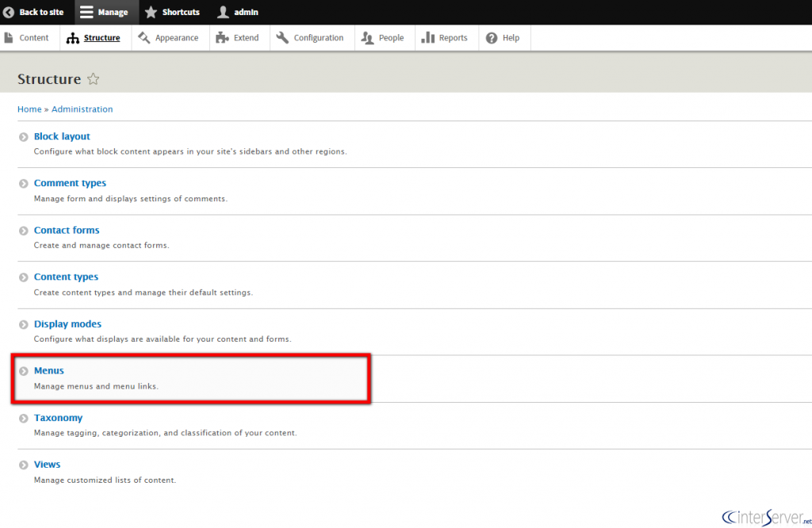Click arrow bullet beside Block layout
This screenshot has width=812, height=528.
(x=23, y=137)
